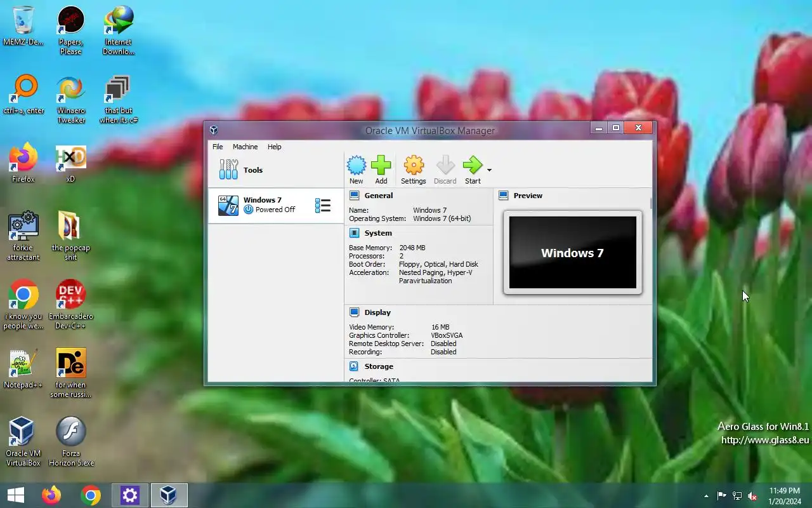Click the 'VBoxSVGA' graphics controller value
Screen dimensions: 812x508
coord(447,335)
